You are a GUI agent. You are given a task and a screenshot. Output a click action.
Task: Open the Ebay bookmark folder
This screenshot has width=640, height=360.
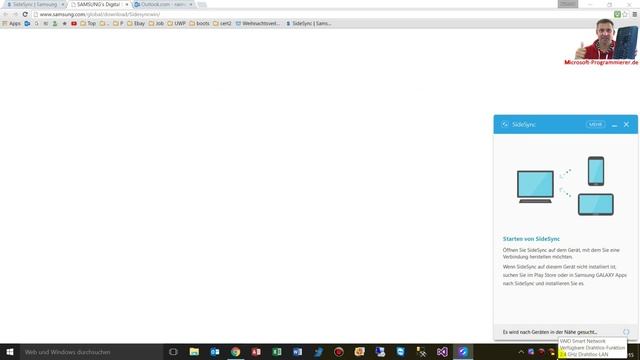pos(136,24)
